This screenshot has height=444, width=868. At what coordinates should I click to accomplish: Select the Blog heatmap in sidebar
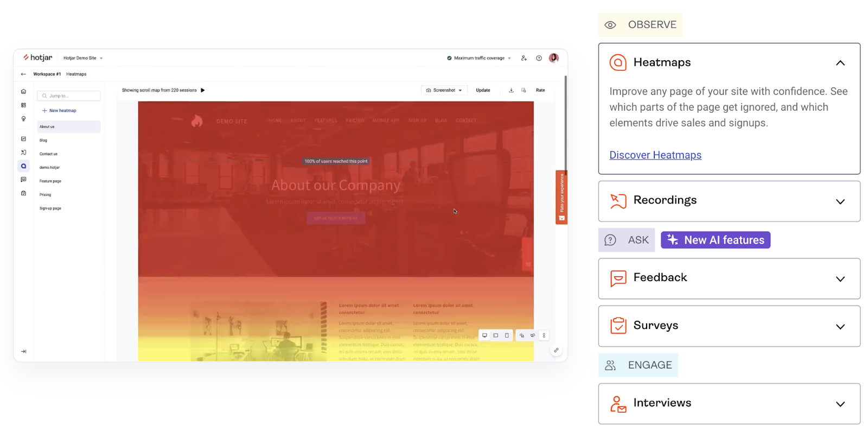(43, 141)
